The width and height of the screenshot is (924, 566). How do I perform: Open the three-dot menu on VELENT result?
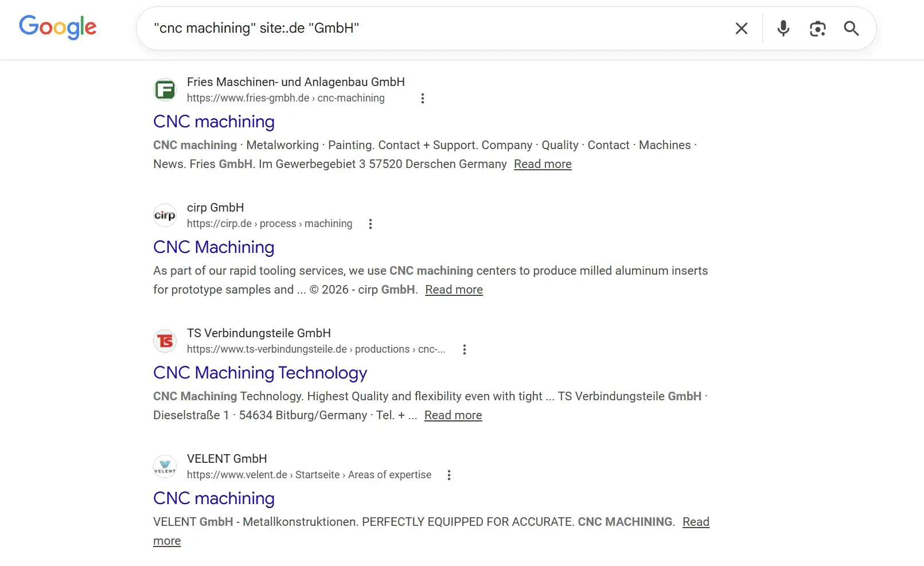pos(449,475)
